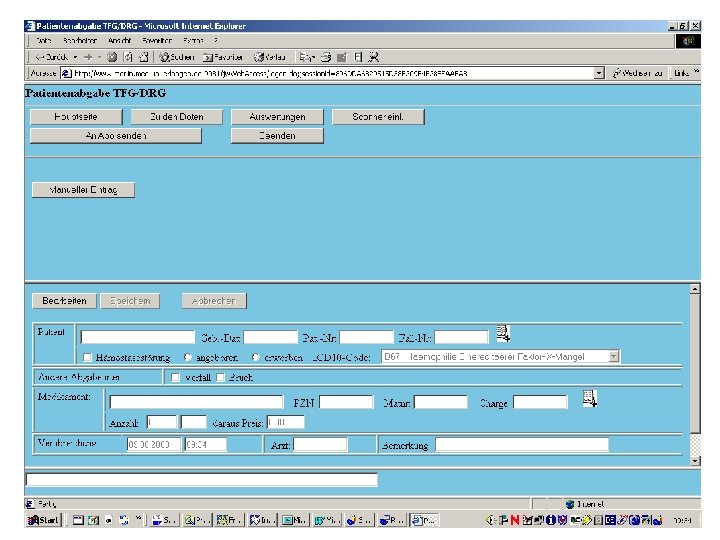Viewport: 720px width, 540px height.
Task: Expand the address bar URL dropdown
Action: [598, 73]
